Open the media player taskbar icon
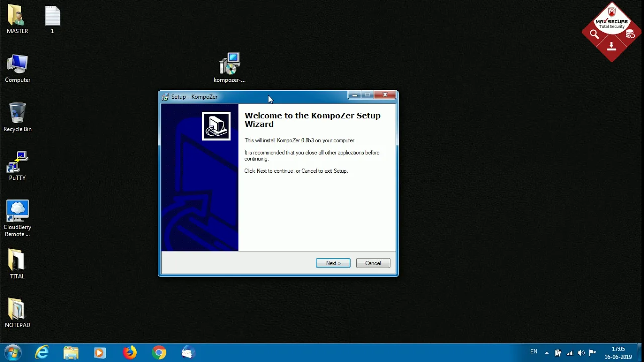 100,353
